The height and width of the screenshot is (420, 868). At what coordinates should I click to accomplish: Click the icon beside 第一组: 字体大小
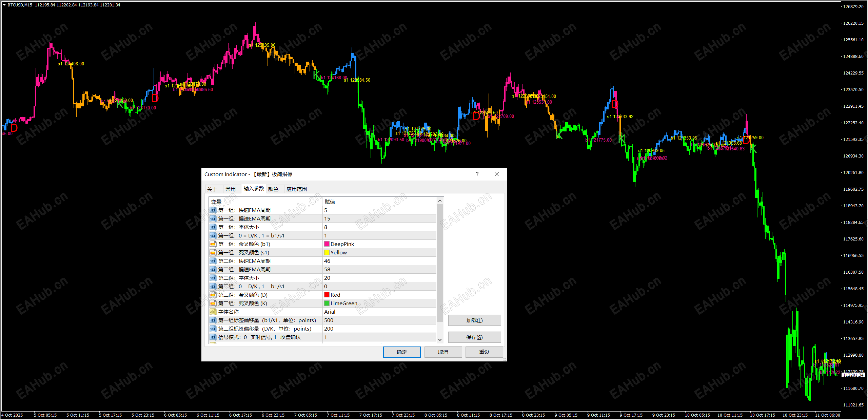click(x=213, y=227)
